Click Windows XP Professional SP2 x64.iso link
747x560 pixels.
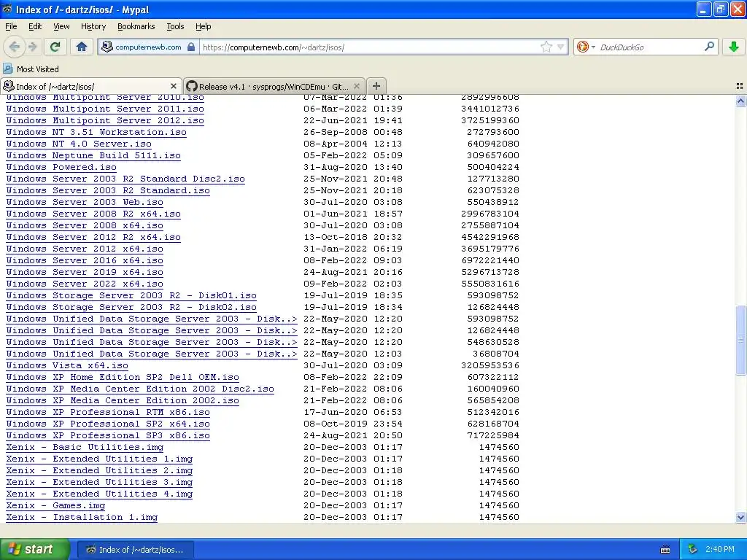tap(108, 424)
